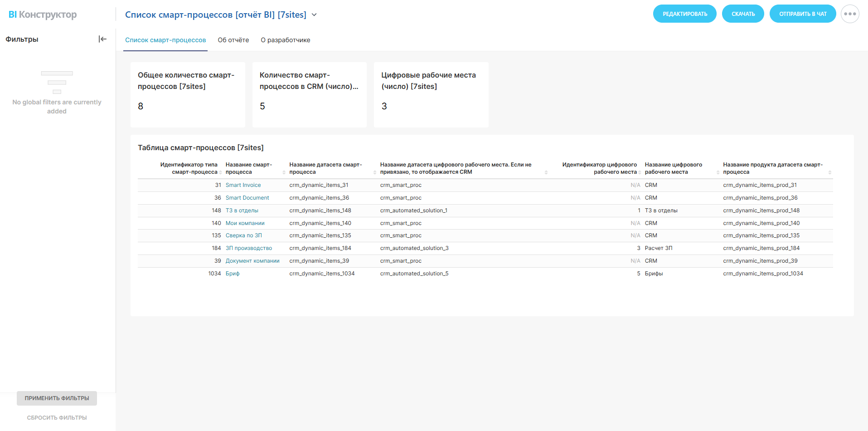This screenshot has width=868, height=431.
Task: Click СБРОСИТЬ ФИЛЬТРЫ to reset filters
Action: coord(57,418)
